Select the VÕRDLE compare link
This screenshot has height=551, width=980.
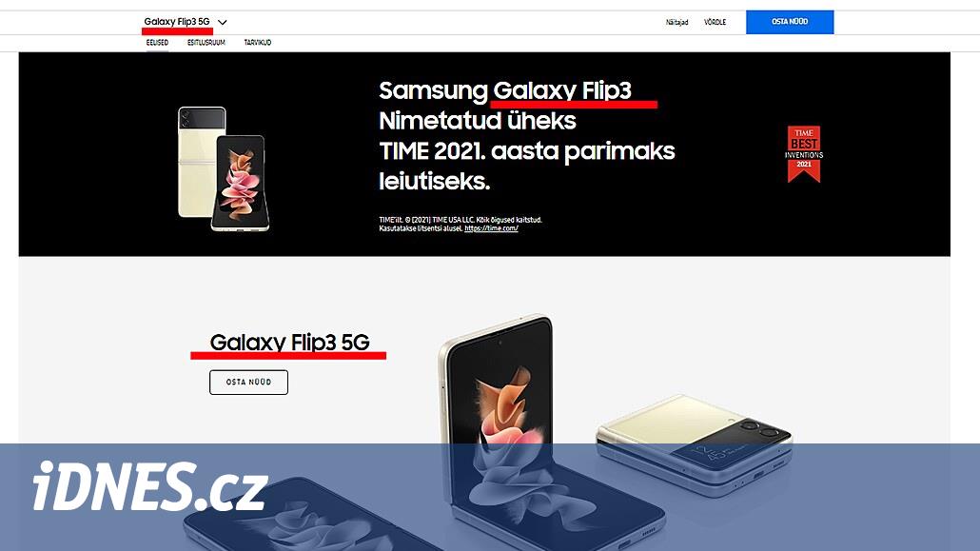point(715,22)
